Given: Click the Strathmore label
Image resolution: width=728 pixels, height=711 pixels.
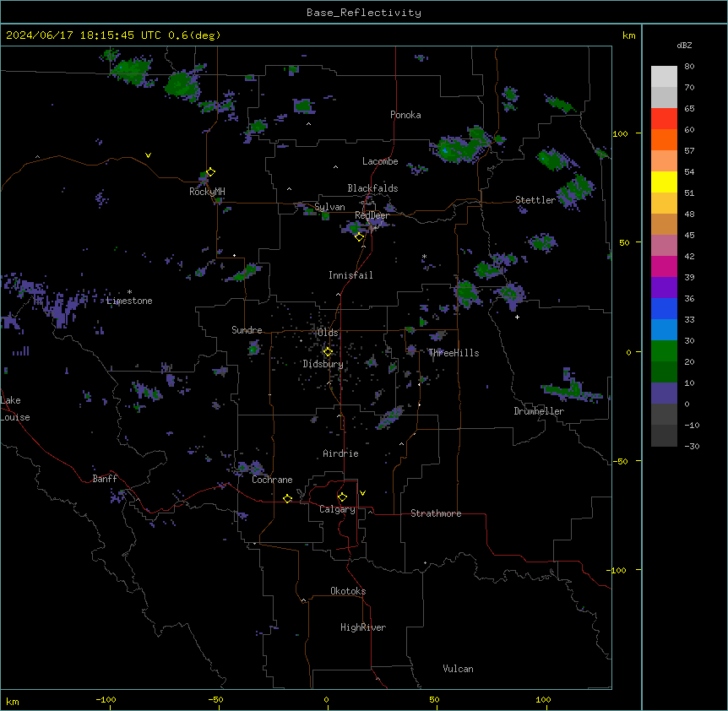Looking at the screenshot, I should [x=436, y=513].
